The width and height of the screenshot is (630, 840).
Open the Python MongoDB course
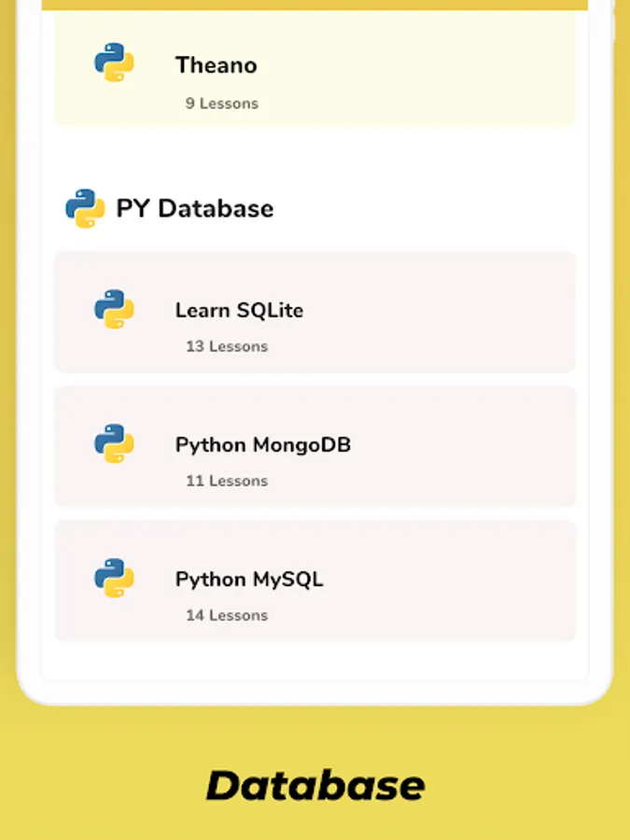[315, 446]
